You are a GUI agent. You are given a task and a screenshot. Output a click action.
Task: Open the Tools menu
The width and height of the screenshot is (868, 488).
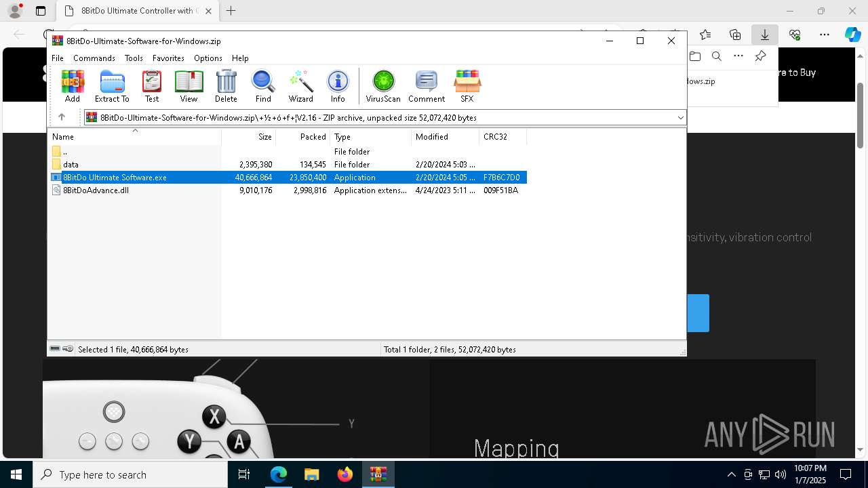coord(134,58)
